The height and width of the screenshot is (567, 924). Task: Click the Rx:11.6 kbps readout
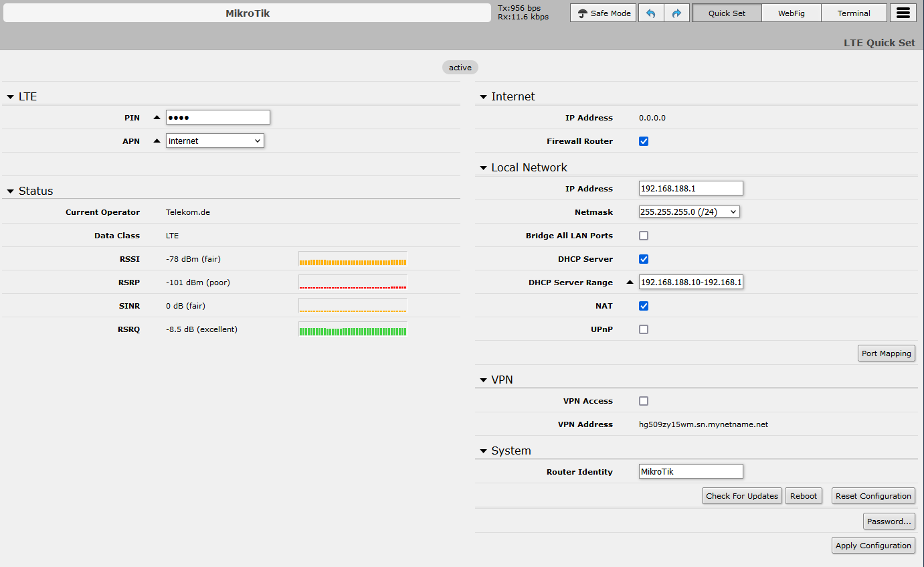tap(523, 17)
